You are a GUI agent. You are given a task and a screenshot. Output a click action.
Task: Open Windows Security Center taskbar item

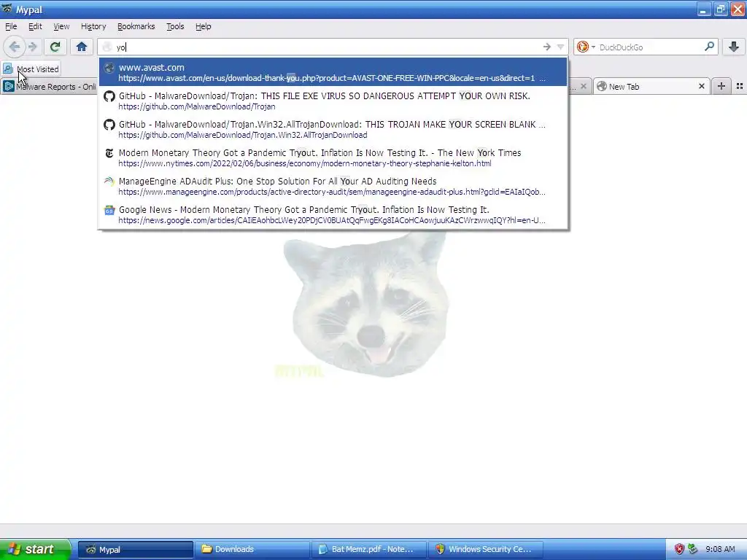pos(486,550)
